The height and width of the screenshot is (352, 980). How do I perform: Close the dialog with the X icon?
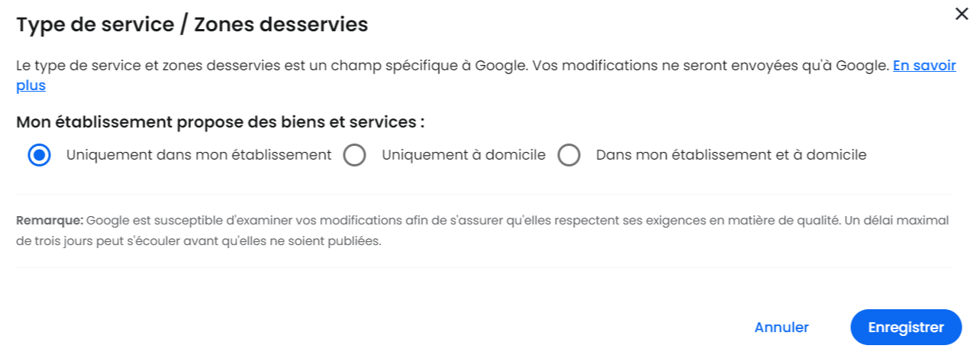click(x=961, y=13)
